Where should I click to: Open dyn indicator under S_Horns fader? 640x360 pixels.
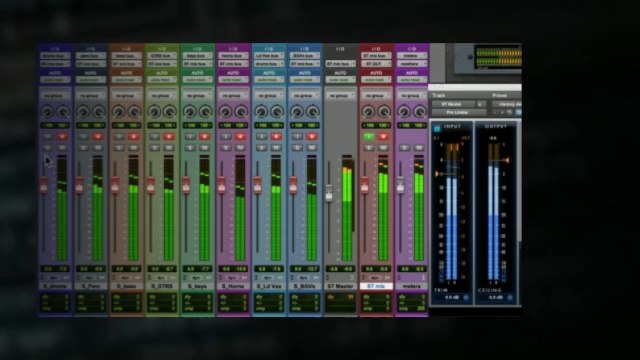point(233,278)
